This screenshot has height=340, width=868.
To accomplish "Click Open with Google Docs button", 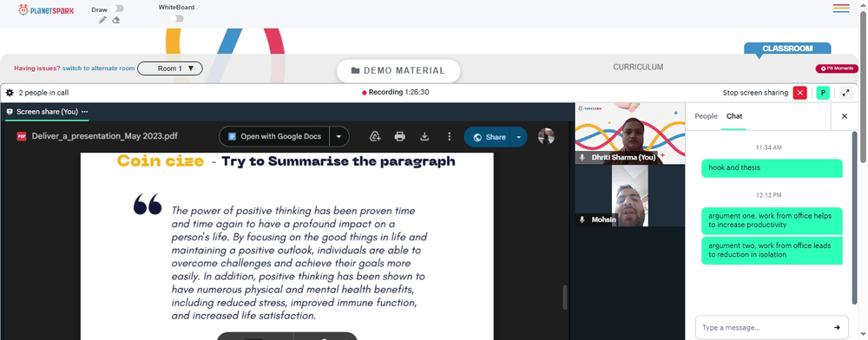I will (x=274, y=136).
